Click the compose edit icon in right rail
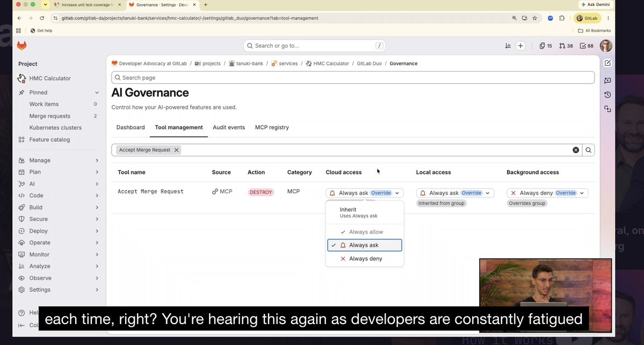Image resolution: width=644 pixels, height=345 pixels. [607, 63]
